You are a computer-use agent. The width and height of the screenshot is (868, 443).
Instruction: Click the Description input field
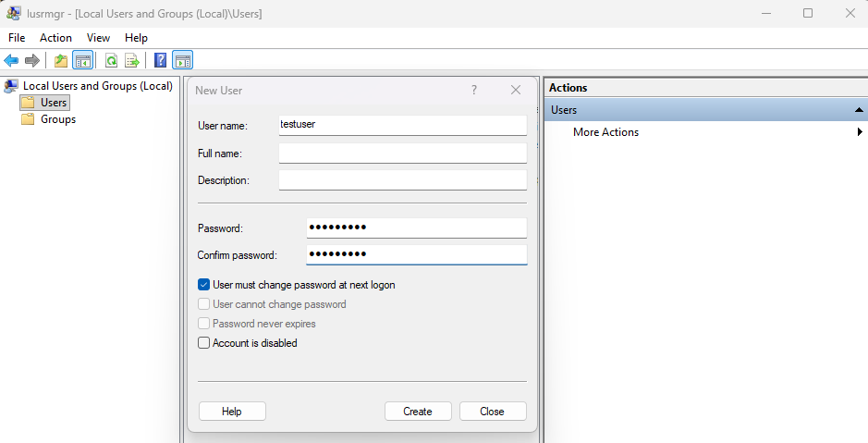[402, 180]
